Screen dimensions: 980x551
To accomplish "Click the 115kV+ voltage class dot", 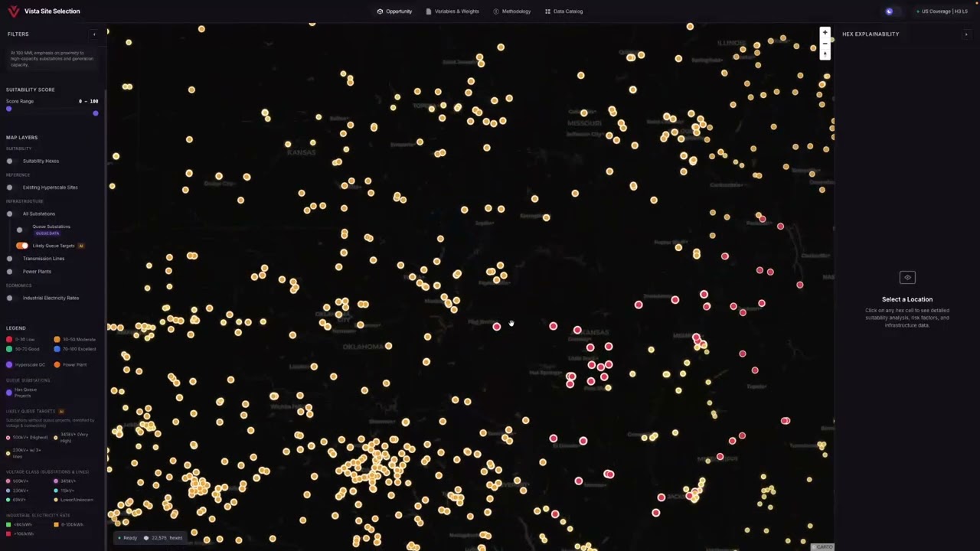I will pyautogui.click(x=56, y=491).
